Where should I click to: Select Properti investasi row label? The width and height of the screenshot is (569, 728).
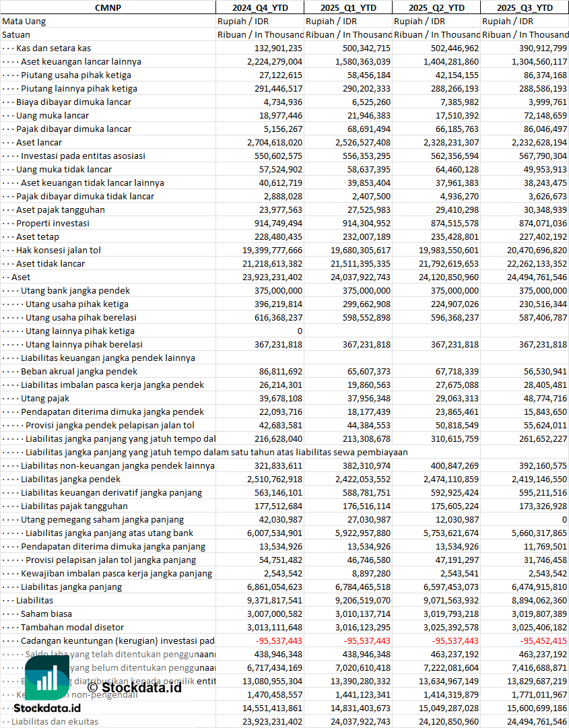click(x=53, y=224)
